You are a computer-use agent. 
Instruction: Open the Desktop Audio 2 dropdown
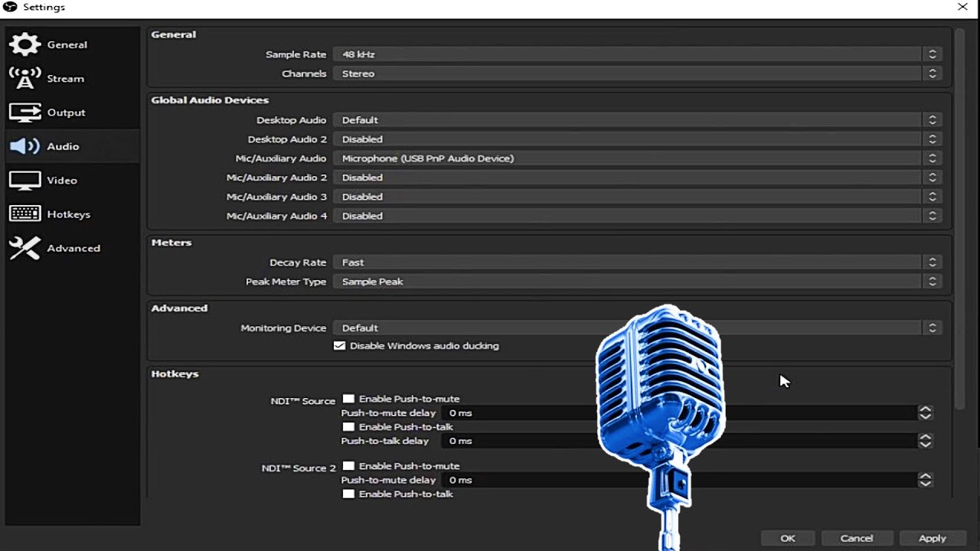tap(637, 139)
